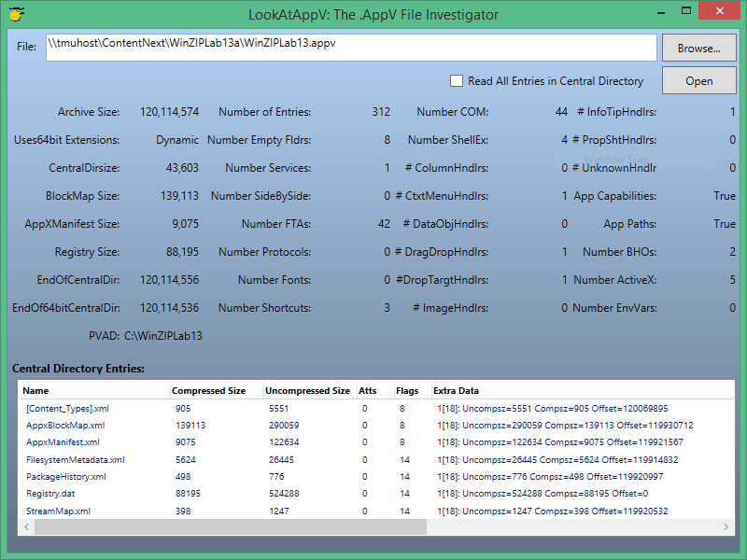747x560 pixels.
Task: Click the LookAtAppV app icon in title bar
Action: click(x=17, y=14)
